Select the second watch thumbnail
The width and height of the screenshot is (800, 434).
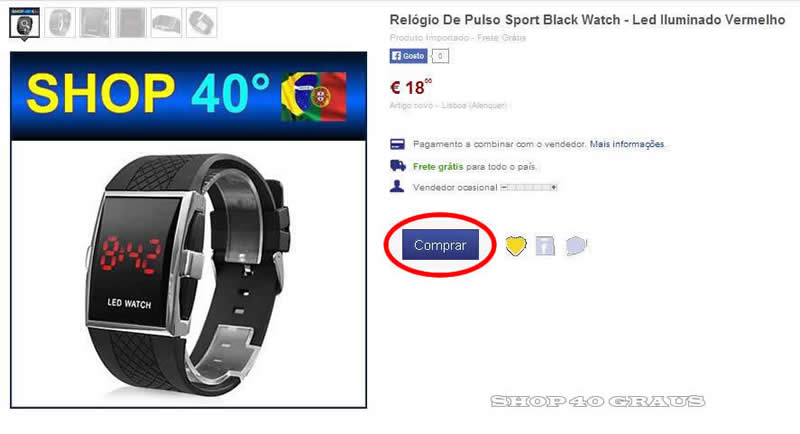pos(60,22)
